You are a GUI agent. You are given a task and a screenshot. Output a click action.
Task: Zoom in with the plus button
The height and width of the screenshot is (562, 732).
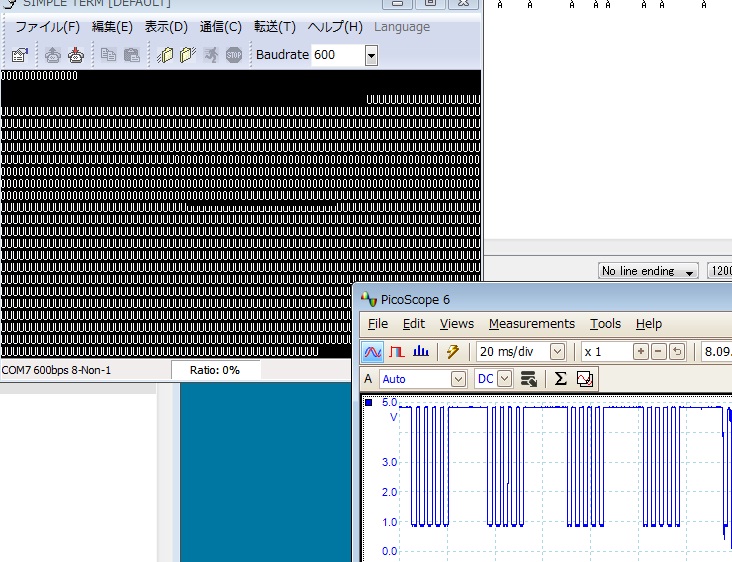(x=640, y=351)
